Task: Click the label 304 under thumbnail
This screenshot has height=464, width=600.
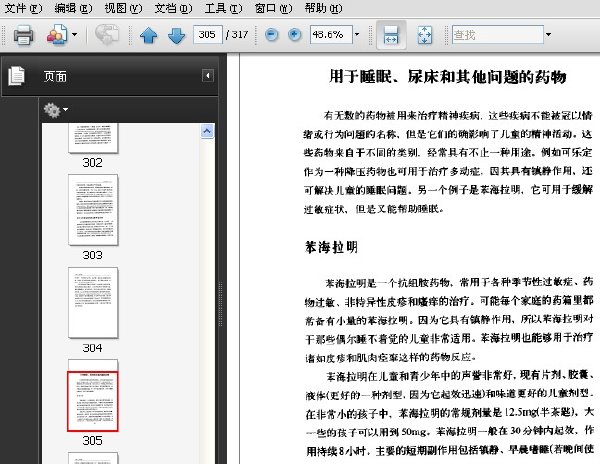Action: tap(93, 348)
